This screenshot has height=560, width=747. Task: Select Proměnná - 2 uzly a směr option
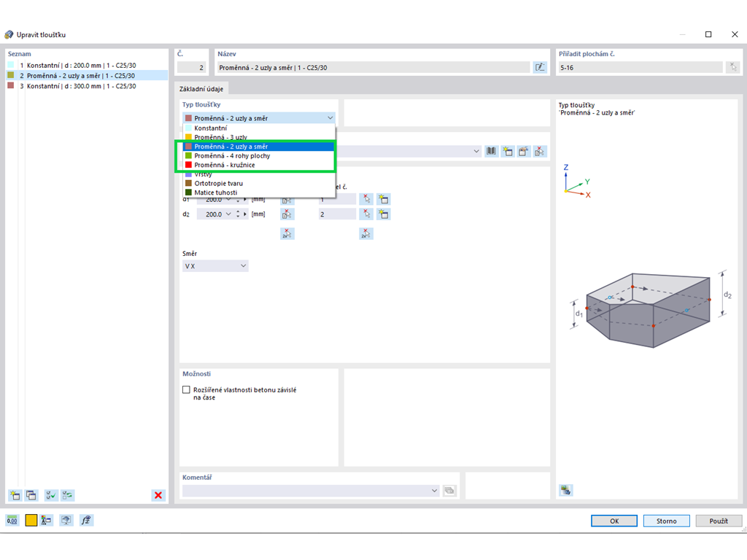click(259, 147)
